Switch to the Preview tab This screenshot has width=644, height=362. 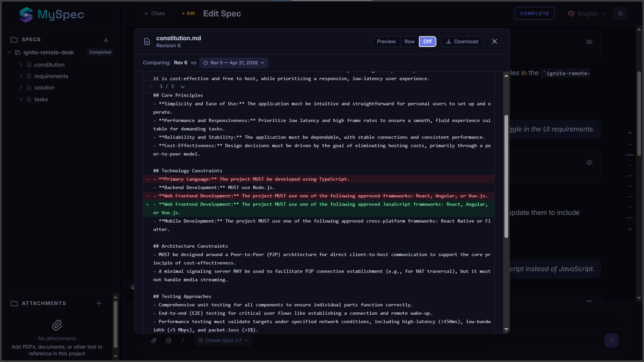click(386, 41)
